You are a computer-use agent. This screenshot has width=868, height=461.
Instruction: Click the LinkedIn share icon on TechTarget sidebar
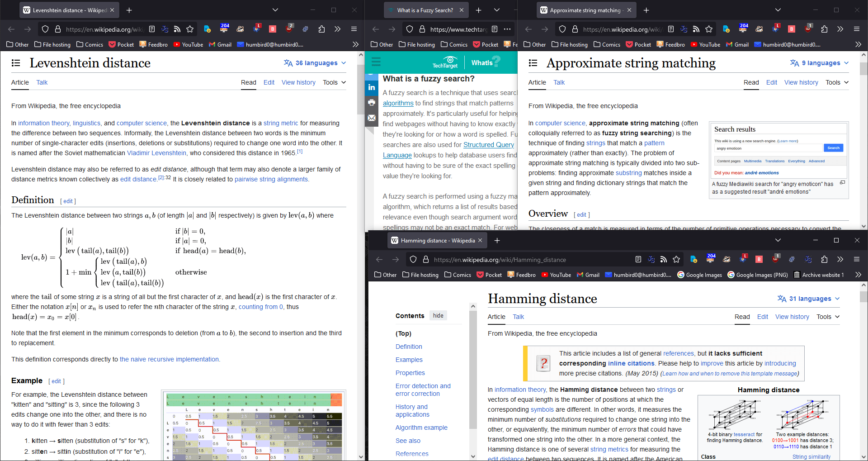(x=372, y=87)
